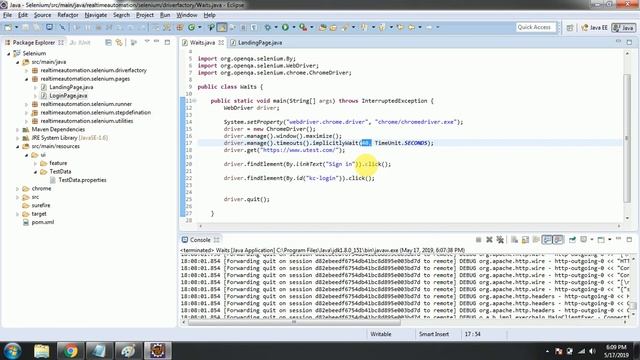Expand the JRE System Library node

coord(18,138)
